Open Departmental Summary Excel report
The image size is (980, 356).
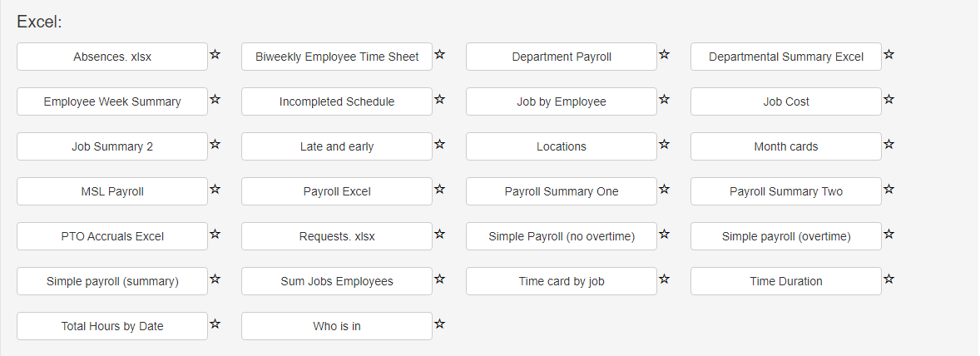(786, 57)
